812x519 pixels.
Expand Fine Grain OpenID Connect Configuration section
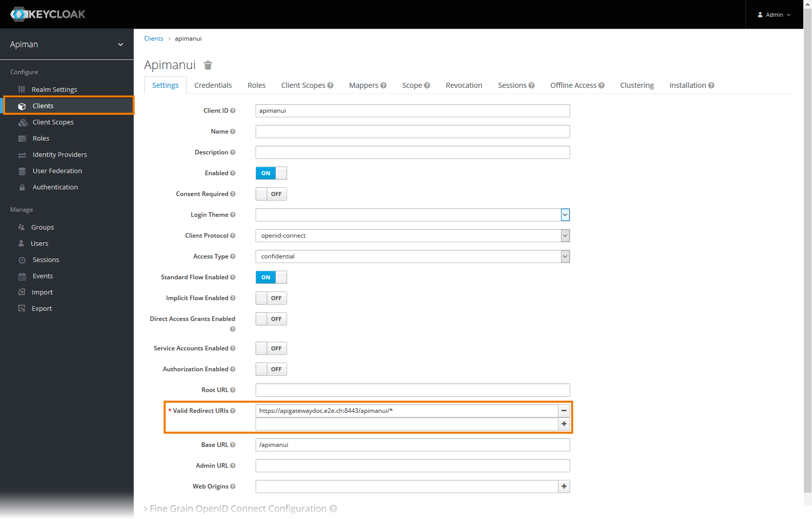tap(238, 509)
